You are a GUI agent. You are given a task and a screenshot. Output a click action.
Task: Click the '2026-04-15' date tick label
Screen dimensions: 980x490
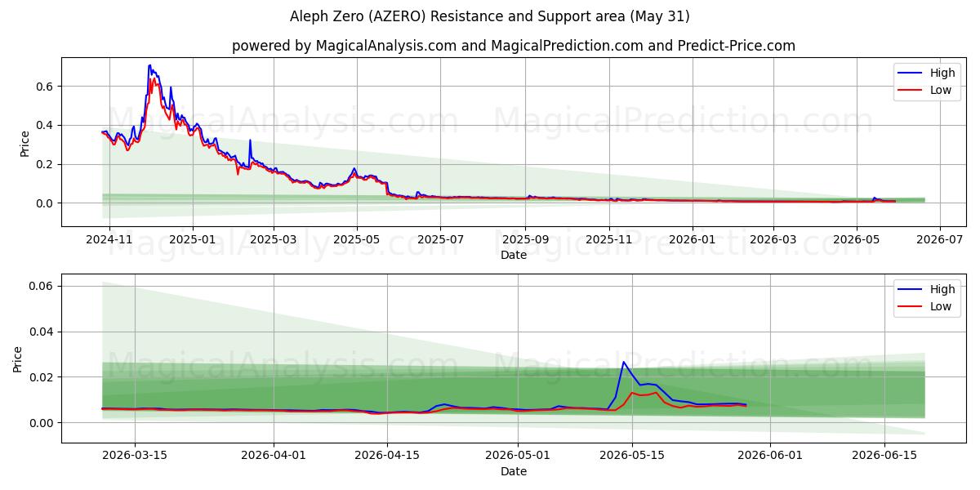click(x=388, y=456)
